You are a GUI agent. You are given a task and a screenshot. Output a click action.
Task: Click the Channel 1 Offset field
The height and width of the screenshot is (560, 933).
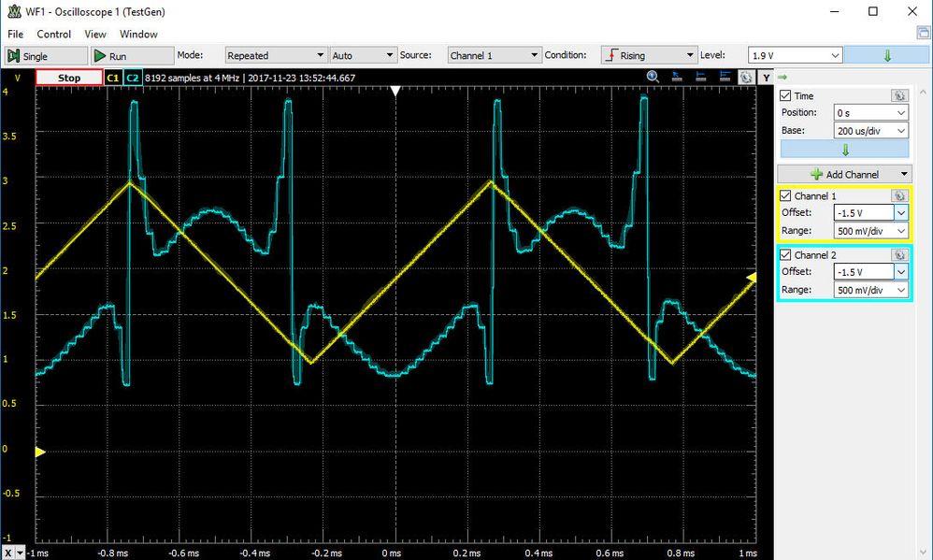pos(864,212)
